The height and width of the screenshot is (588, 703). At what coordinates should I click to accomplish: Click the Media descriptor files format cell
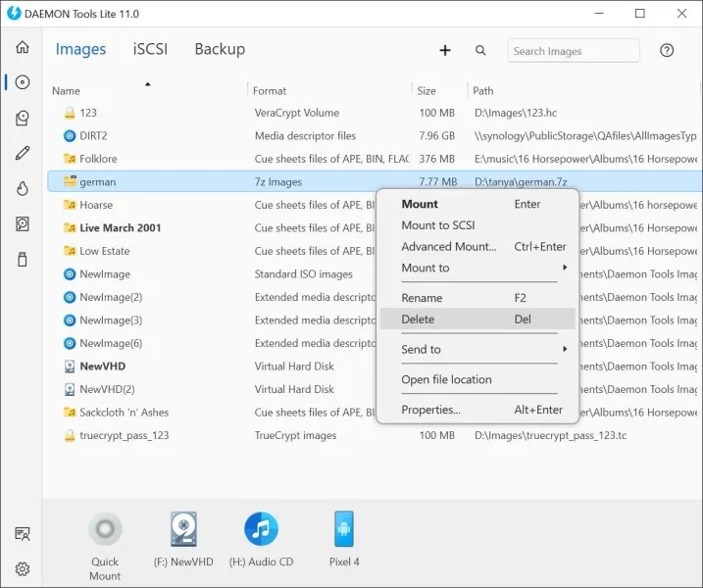tap(305, 136)
